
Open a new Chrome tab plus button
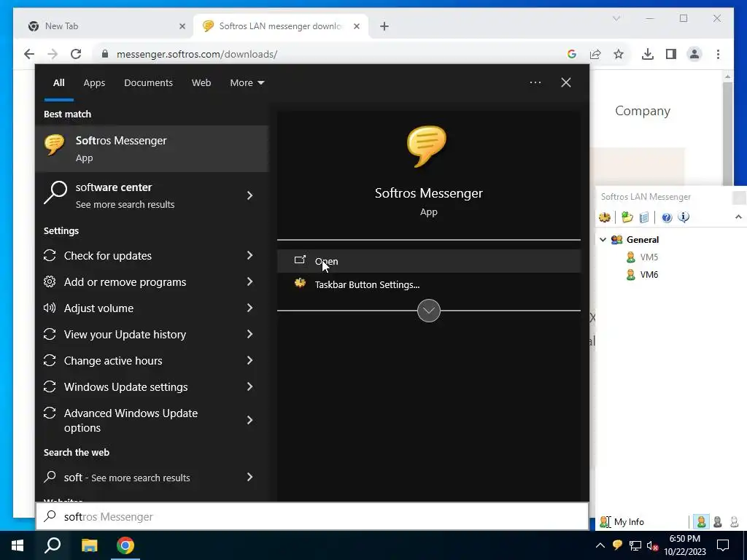point(384,26)
